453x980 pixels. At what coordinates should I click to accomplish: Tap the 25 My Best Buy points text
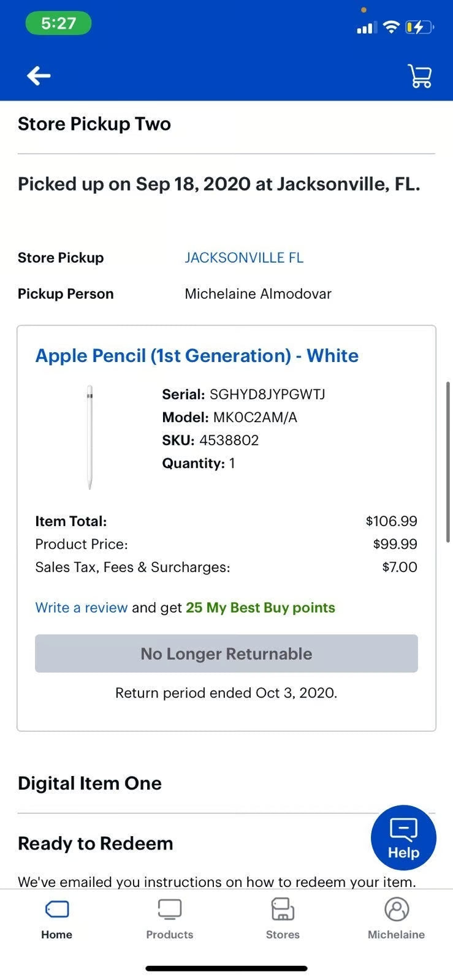coord(260,607)
